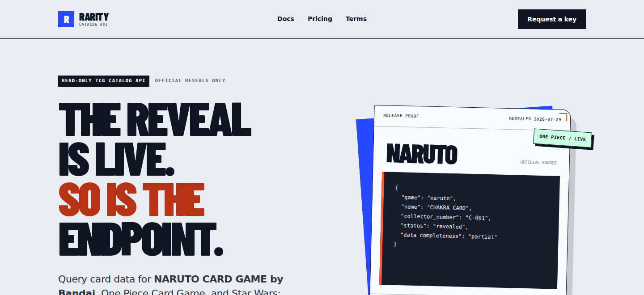Viewport: 644px width, 295px height.
Task: Click the OFFICIAL SOURCE label
Action: coord(538,162)
